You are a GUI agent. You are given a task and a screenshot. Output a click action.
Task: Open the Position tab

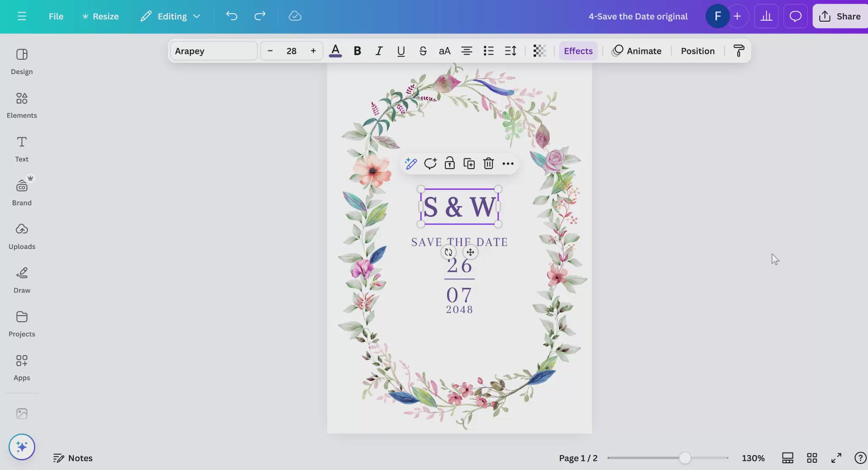pos(698,51)
